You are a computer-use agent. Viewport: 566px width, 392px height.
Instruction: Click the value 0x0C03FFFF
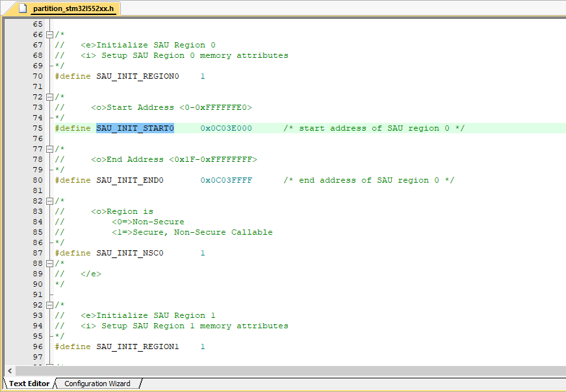[x=226, y=180]
